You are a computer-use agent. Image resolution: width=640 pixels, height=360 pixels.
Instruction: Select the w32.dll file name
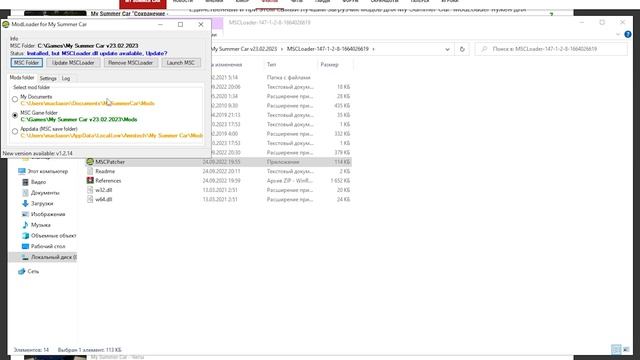(x=104, y=190)
